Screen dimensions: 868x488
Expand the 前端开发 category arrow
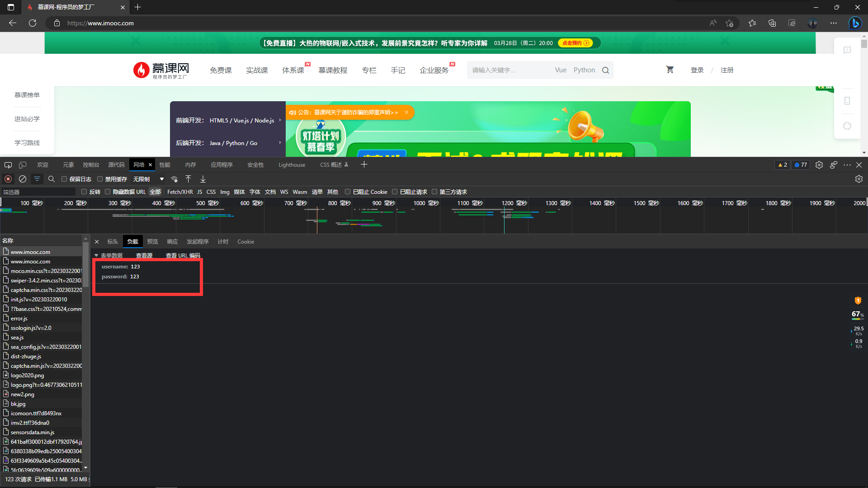pyautogui.click(x=280, y=120)
